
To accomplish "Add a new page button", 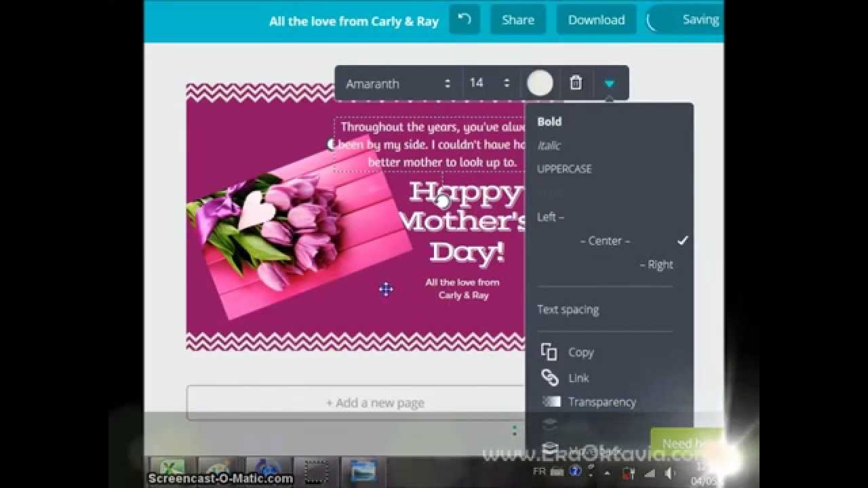I will pos(374,403).
